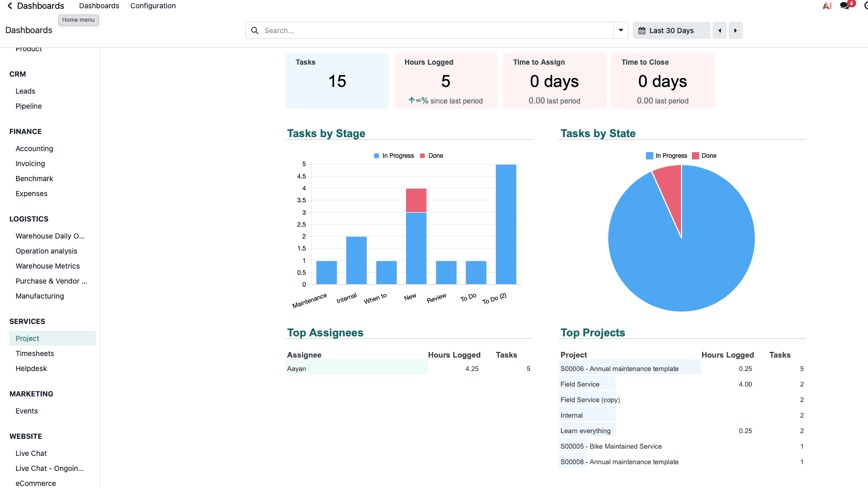The image size is (868, 488).
Task: Click the search magnifier icon
Action: click(255, 31)
